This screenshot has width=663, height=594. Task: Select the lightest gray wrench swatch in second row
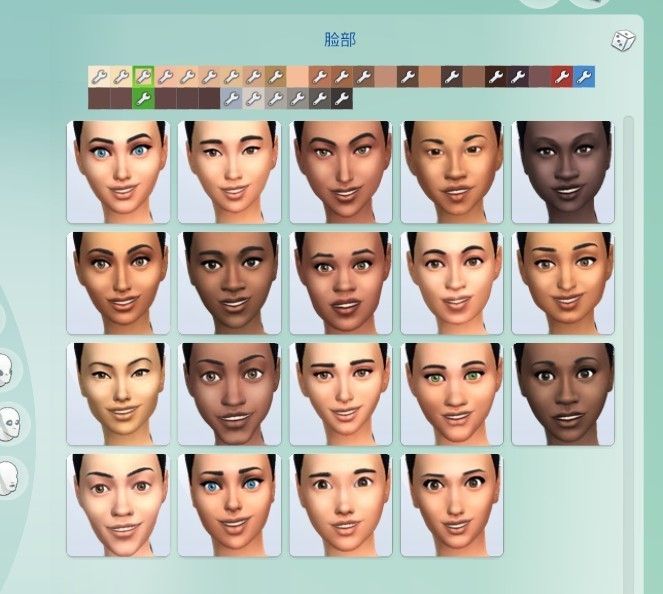tap(253, 99)
